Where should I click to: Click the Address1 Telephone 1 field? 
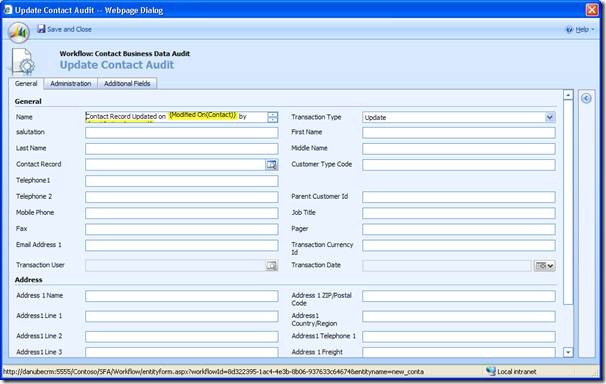tap(459, 336)
